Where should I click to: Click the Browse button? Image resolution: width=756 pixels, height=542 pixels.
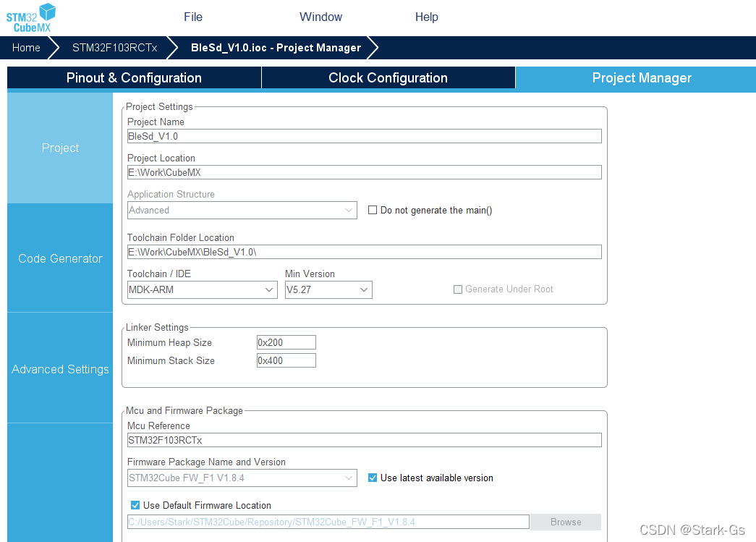click(566, 522)
